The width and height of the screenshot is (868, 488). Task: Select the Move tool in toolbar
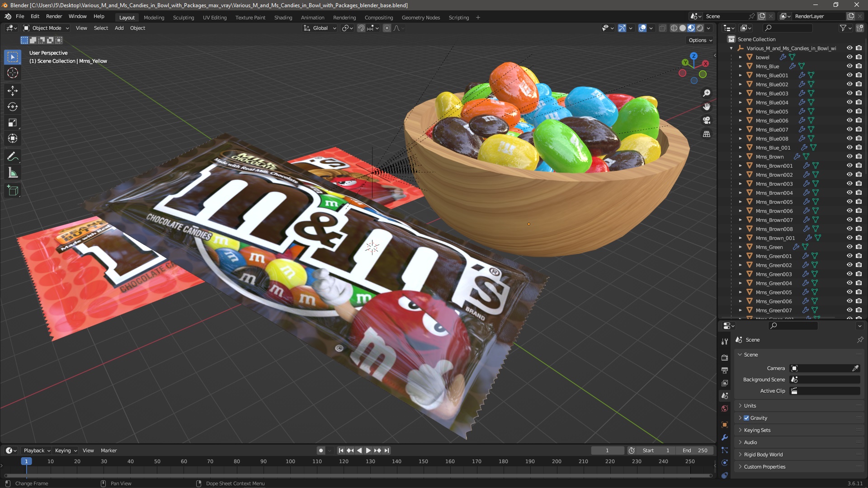click(x=13, y=91)
